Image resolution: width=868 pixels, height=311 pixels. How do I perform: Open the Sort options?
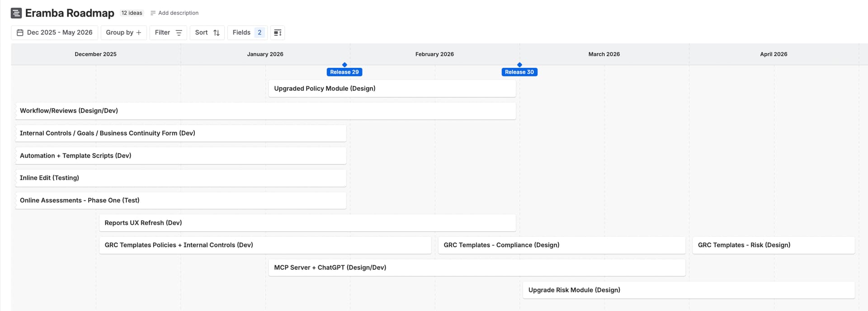[207, 33]
